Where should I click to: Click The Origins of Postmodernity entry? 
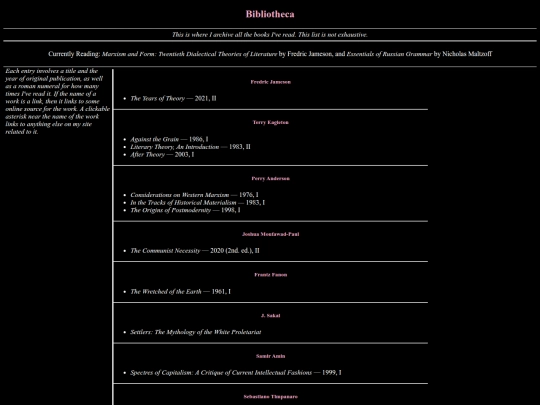point(185,210)
